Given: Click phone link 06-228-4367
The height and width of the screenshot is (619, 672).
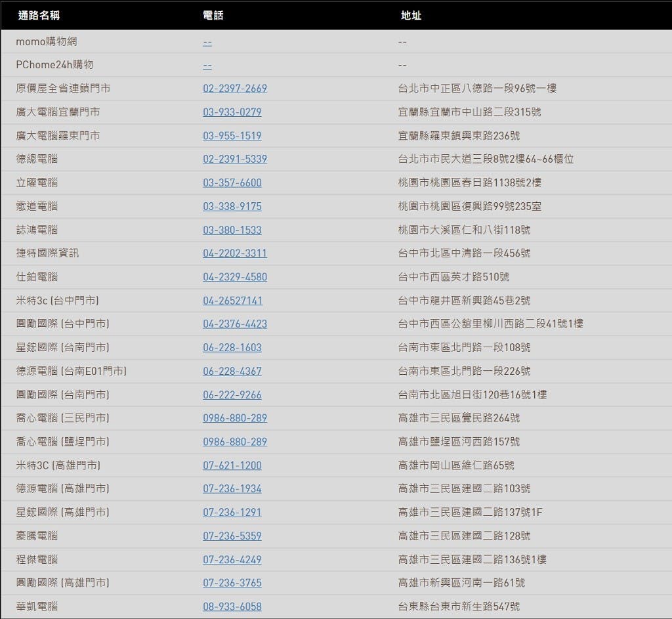Looking at the screenshot, I should coord(232,372).
